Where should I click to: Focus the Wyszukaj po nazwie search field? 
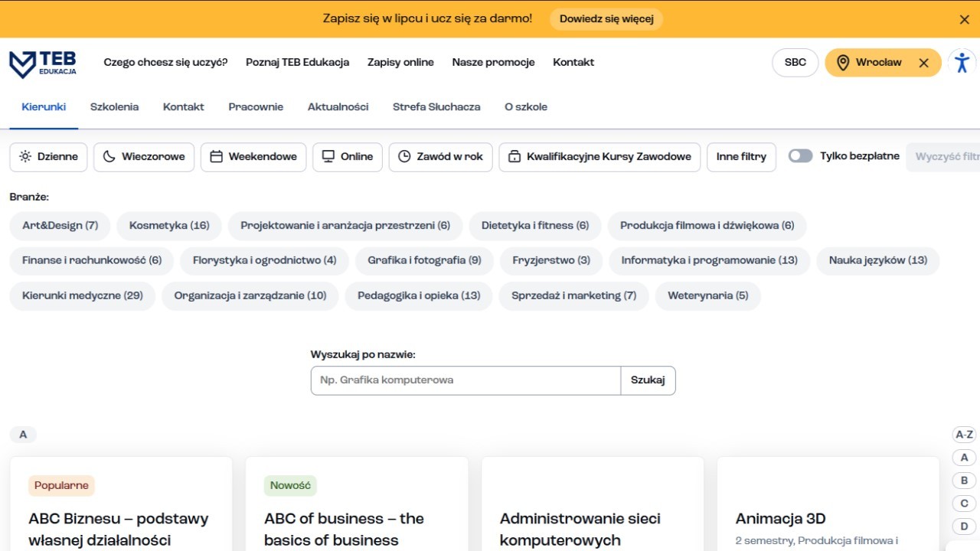tap(465, 380)
